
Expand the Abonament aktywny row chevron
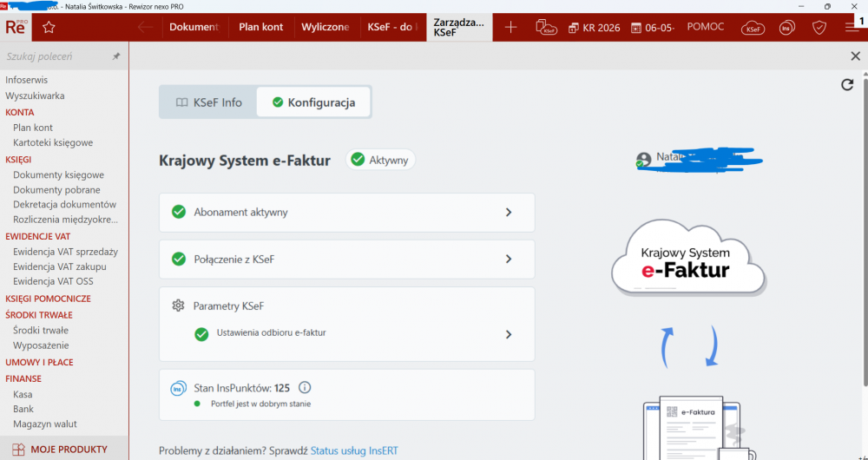(x=509, y=213)
